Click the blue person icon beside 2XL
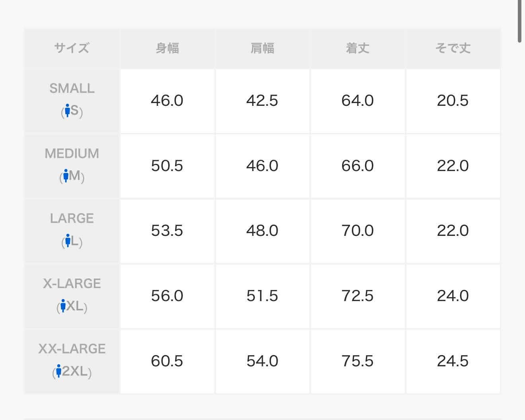This screenshot has width=525, height=420. coord(59,371)
